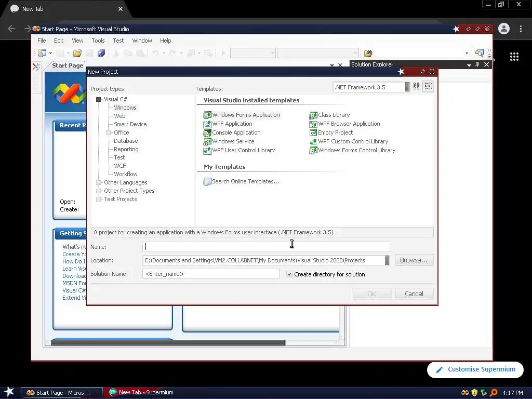
Task: Click the Start Page horizontal scrollbar
Action: point(168,343)
